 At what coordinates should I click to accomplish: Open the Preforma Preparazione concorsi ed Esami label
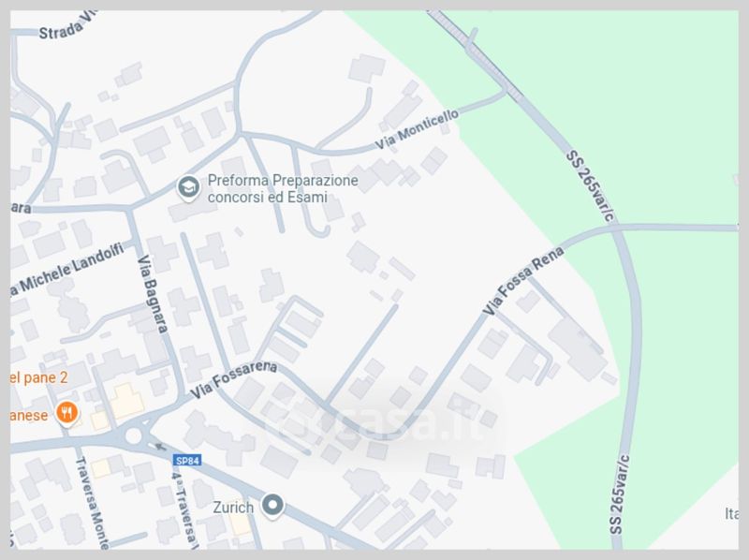283,189
